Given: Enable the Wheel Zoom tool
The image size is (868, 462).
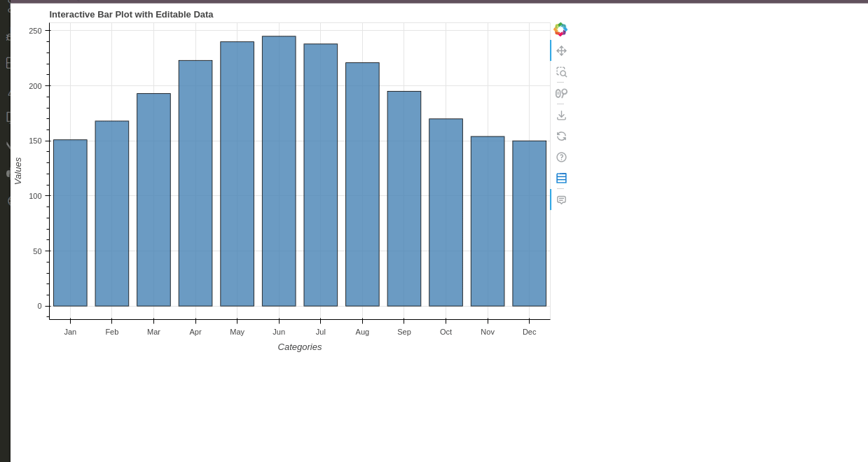Looking at the screenshot, I should coord(561,93).
